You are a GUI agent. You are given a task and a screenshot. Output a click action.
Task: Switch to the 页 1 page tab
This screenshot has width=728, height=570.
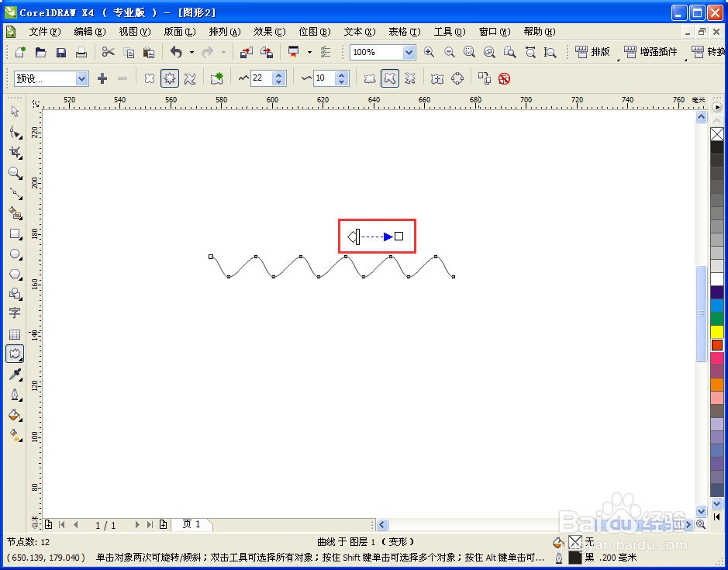pos(191,524)
